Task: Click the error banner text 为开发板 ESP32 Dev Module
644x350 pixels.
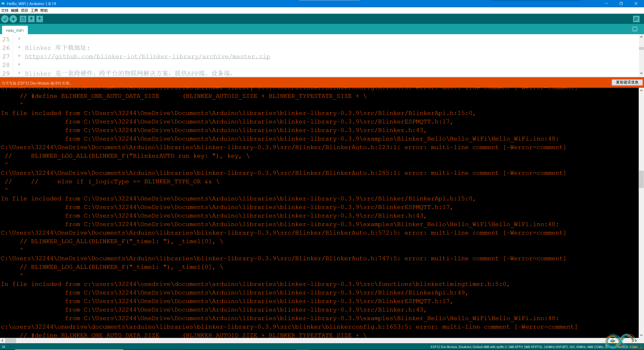Action: pyautogui.click(x=36, y=83)
